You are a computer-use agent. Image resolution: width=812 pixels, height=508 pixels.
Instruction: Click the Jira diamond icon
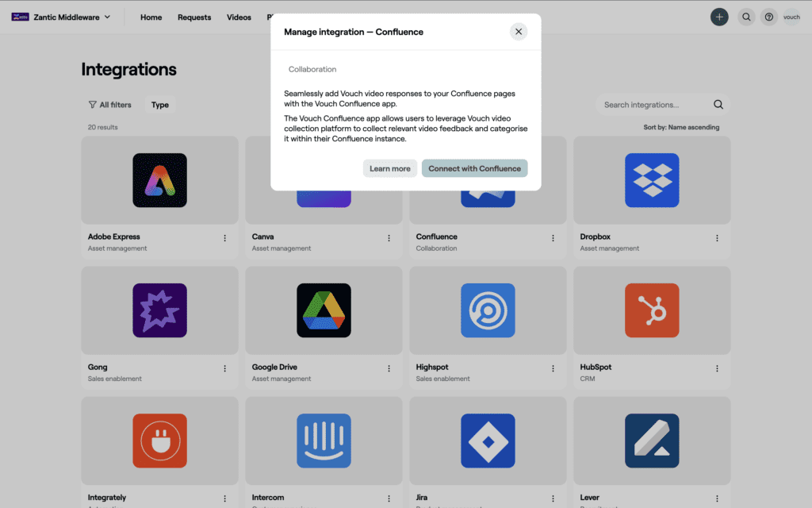488,441
